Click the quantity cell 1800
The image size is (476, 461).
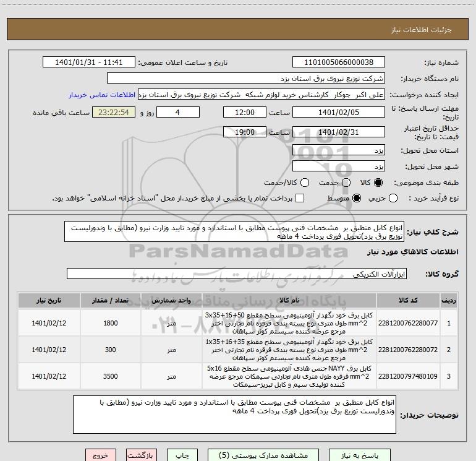pyautogui.click(x=110, y=323)
